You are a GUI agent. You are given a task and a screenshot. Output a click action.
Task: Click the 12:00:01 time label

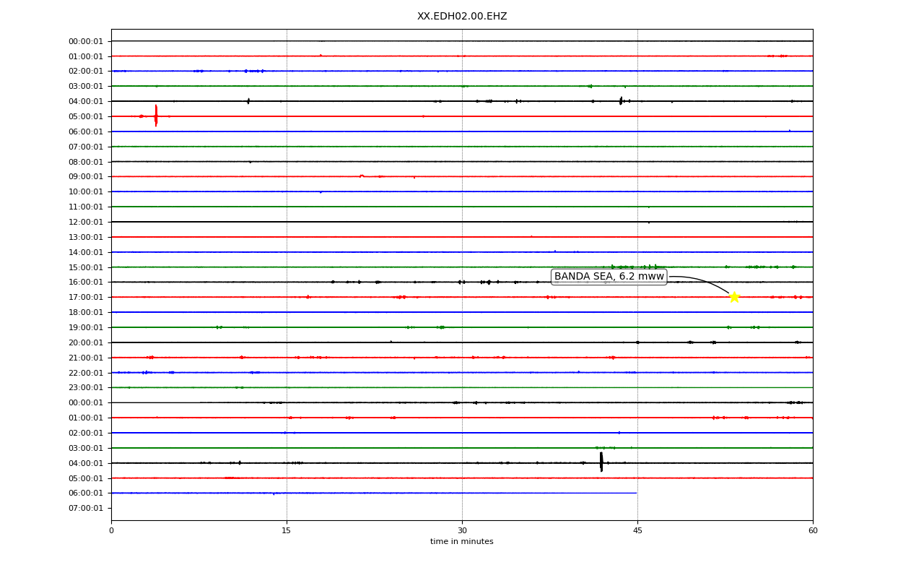(86, 222)
